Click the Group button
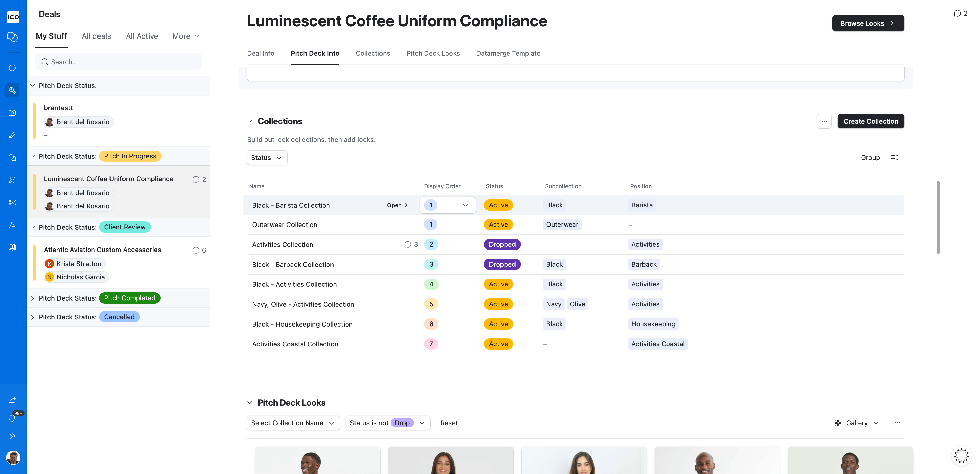This screenshot has height=474, width=980. [870, 157]
